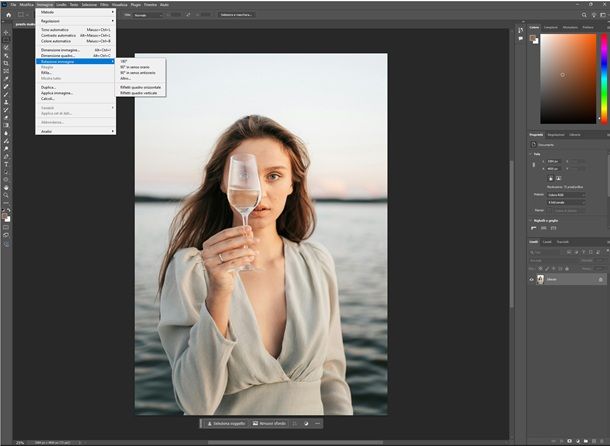
Task: Select the Type tool
Action: click(x=6, y=163)
